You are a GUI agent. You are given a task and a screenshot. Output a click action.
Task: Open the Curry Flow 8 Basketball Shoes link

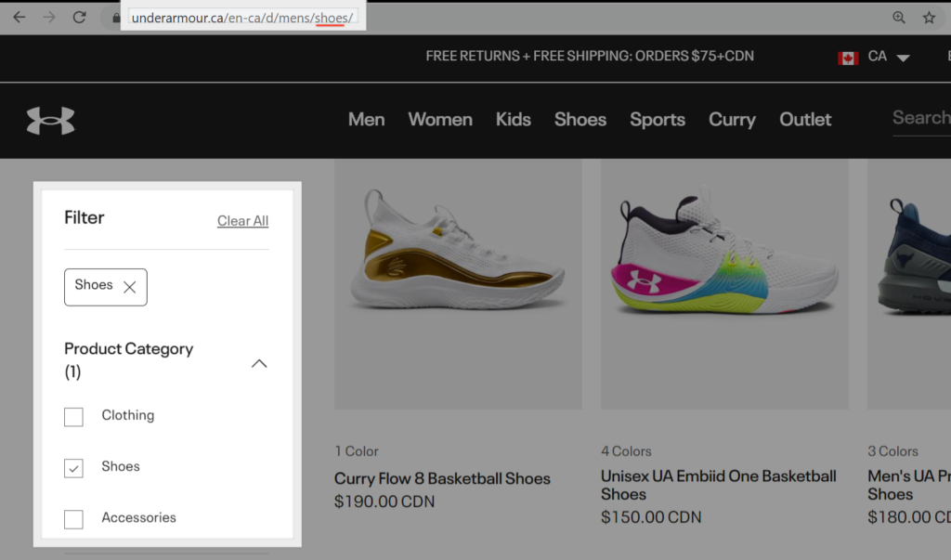(x=442, y=478)
